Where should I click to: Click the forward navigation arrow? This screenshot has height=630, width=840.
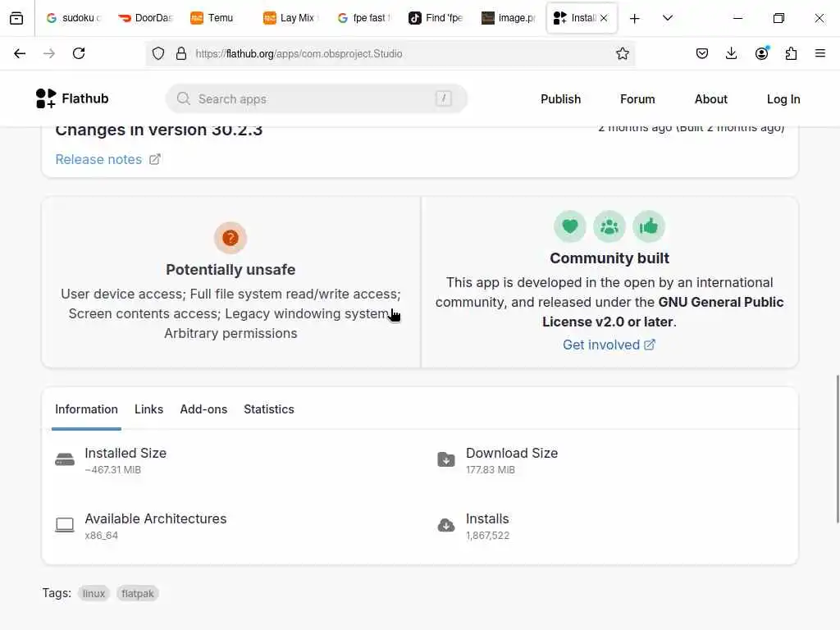point(49,53)
